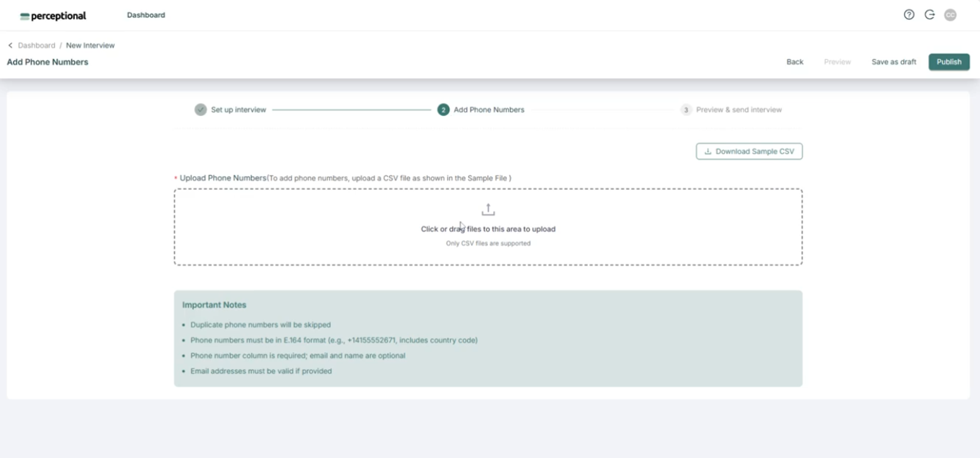Screen dimensions: 980x458
Task: Click the completed checkmark step icon
Action: pos(201,109)
